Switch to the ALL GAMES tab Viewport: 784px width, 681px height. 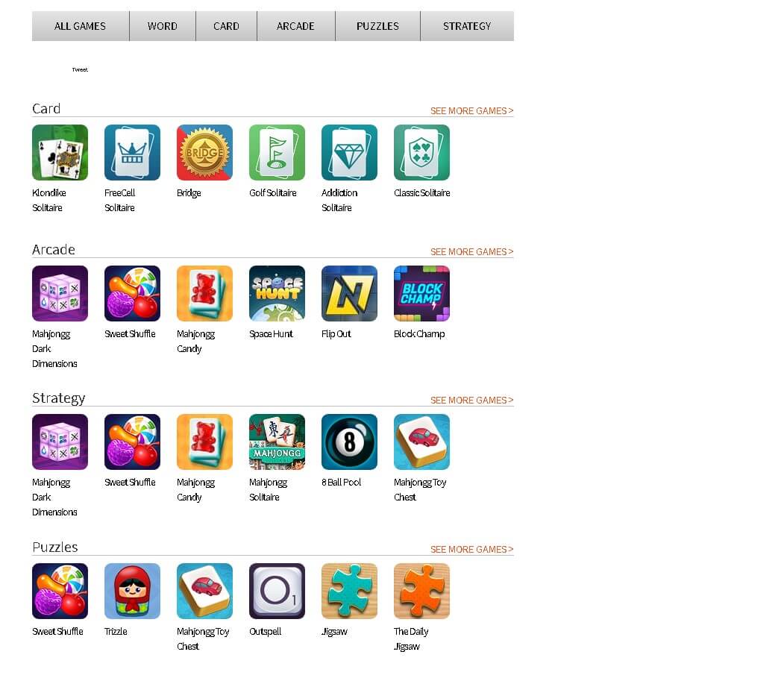tap(81, 26)
